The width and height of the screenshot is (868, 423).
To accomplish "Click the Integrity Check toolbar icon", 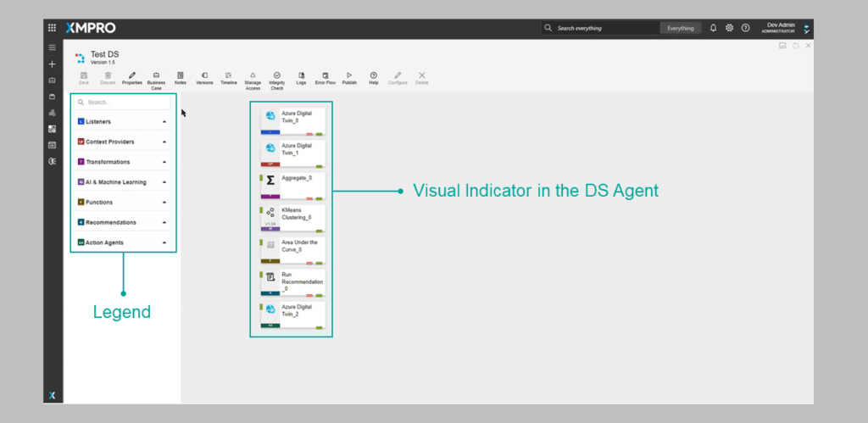I will (x=276, y=76).
